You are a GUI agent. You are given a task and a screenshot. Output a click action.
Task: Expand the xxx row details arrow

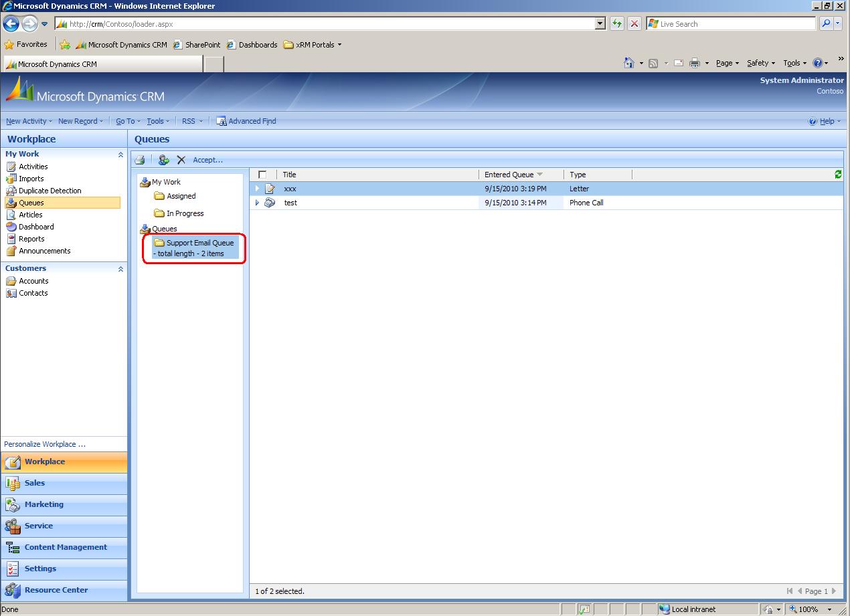point(257,189)
